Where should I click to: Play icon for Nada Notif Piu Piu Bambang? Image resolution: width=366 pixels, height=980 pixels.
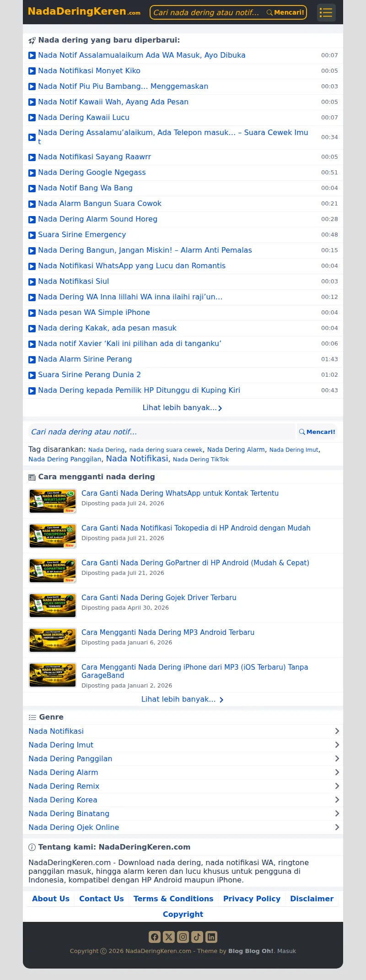[32, 87]
